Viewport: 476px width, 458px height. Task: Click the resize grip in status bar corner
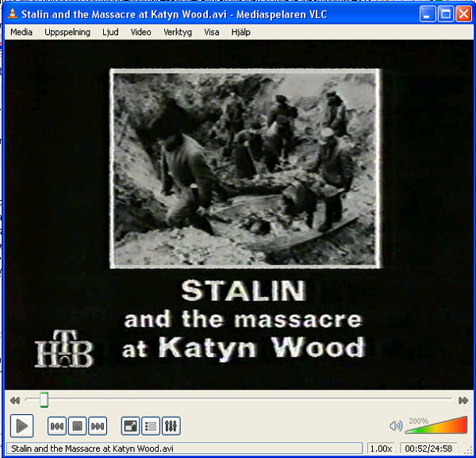point(470,451)
